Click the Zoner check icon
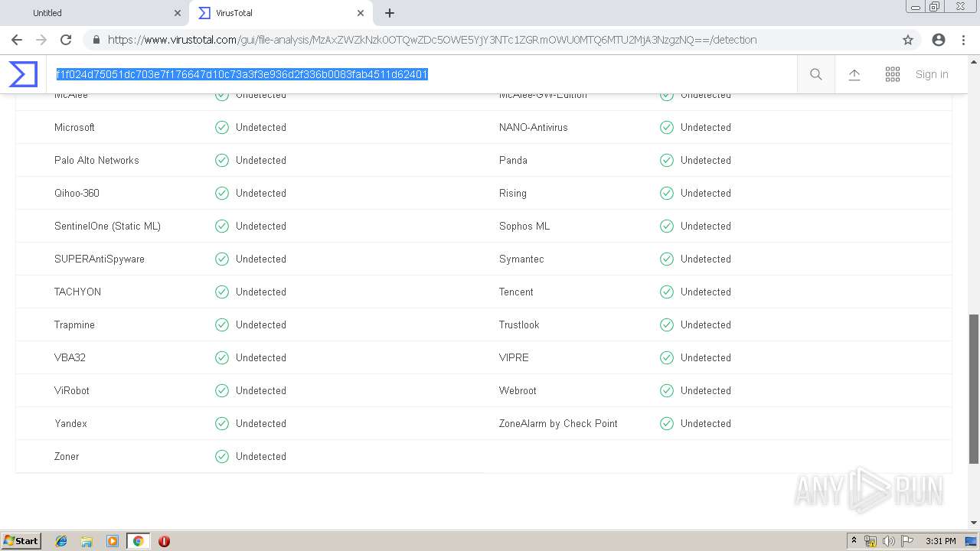 tap(222, 456)
